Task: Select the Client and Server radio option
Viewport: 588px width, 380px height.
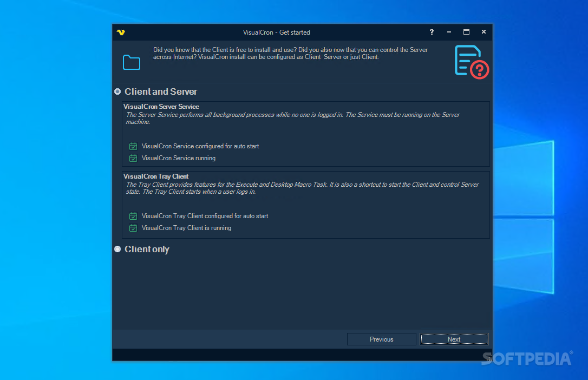Action: 117,91
